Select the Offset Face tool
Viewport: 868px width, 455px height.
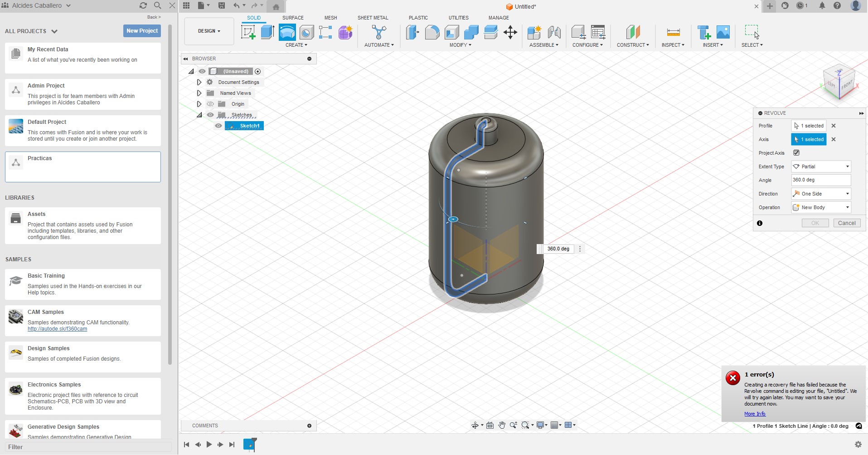490,32
